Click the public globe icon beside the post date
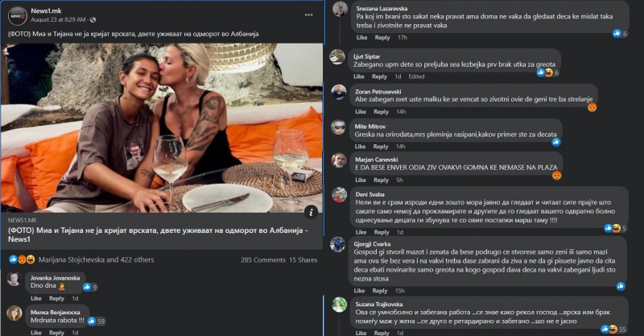This screenshot has width=644, height=336. (93, 19)
